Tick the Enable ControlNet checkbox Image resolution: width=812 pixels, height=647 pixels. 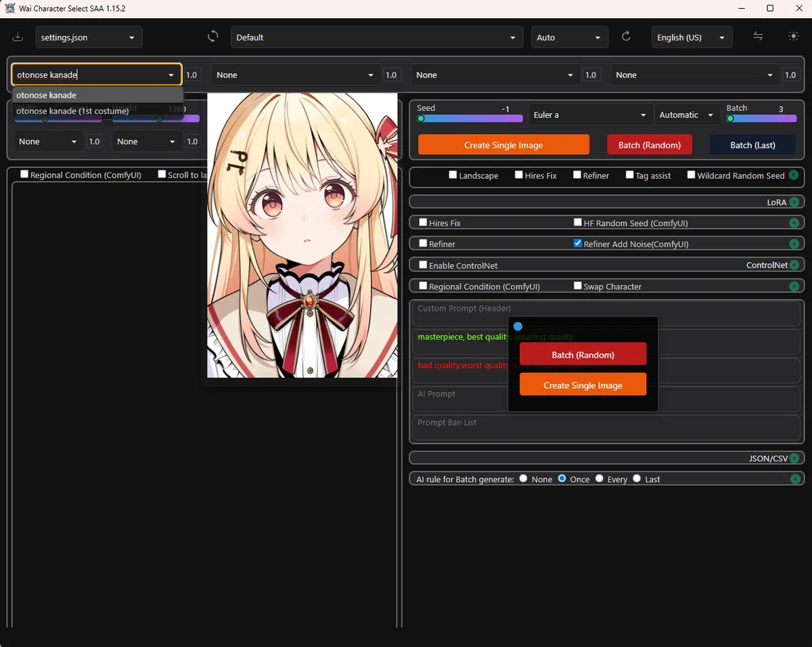423,265
